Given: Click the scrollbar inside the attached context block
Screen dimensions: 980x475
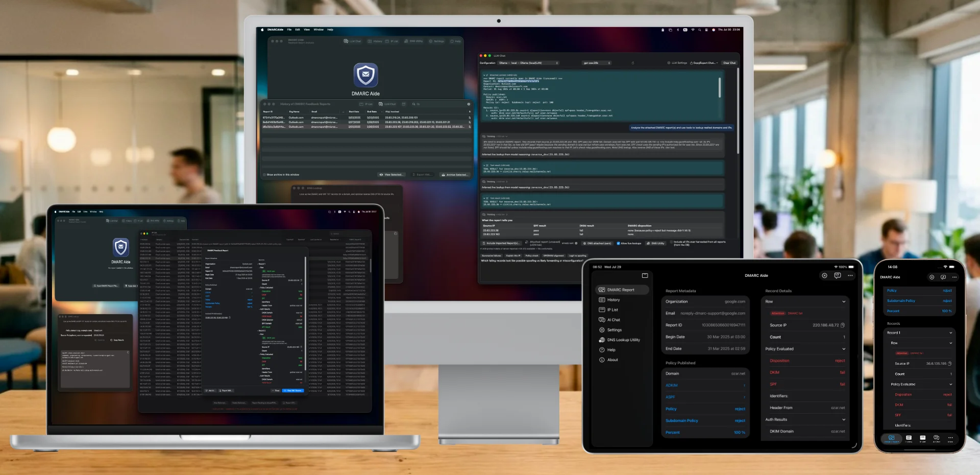Looking at the screenshot, I should [x=720, y=87].
